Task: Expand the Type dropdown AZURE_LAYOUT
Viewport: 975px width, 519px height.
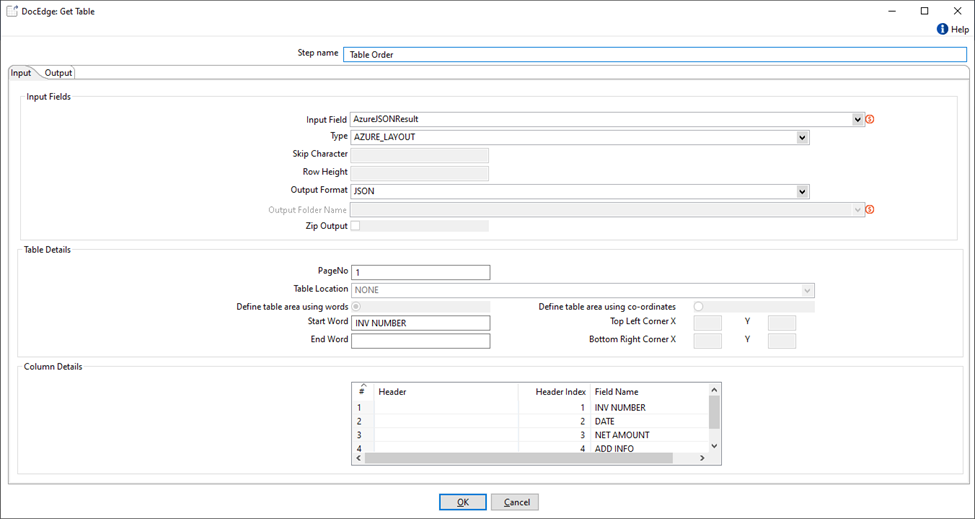Action: [x=802, y=138]
